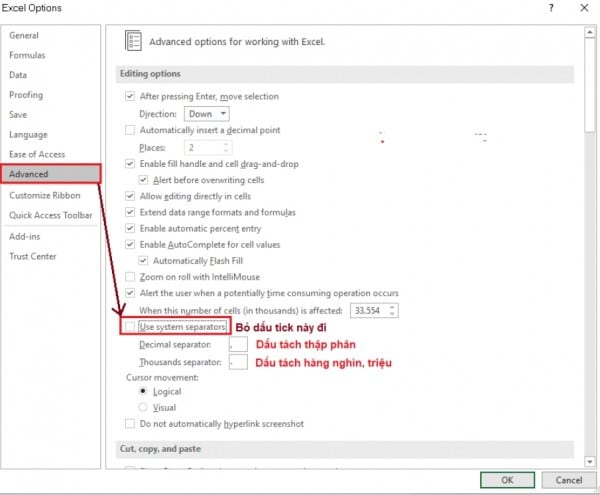Open the Direction dropdown showing Down
The image size is (600, 495).
(207, 114)
